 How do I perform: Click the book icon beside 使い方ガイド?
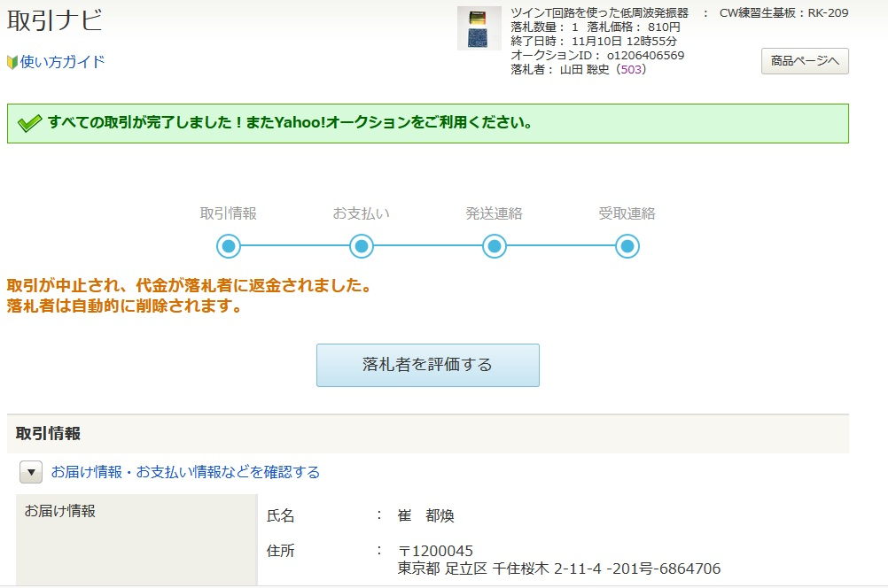coord(12,62)
